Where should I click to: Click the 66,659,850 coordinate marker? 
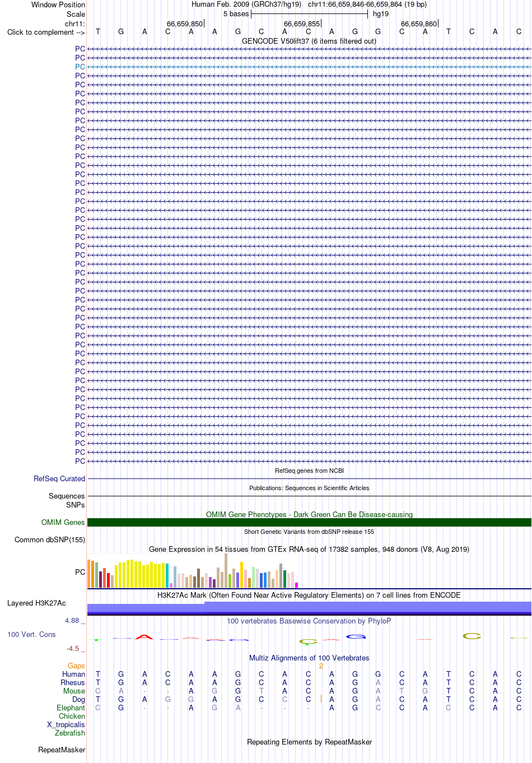[x=185, y=24]
